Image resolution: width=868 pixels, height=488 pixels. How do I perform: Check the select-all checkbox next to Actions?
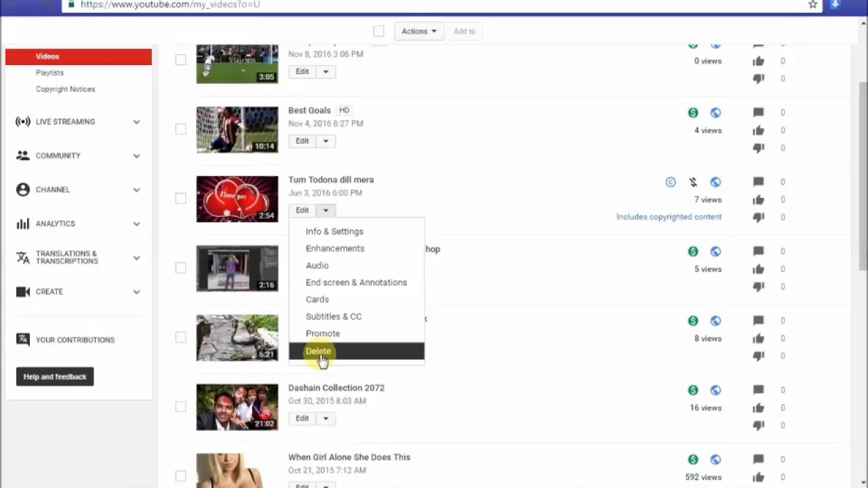click(x=378, y=31)
